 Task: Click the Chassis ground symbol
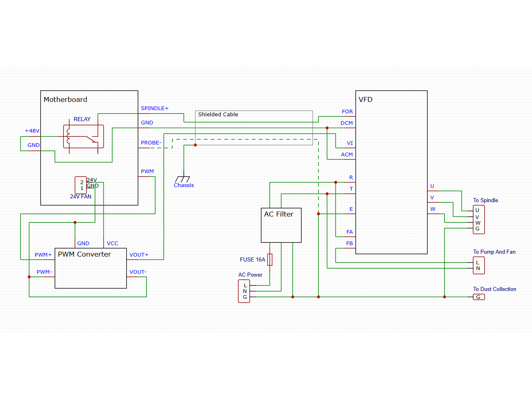click(183, 179)
